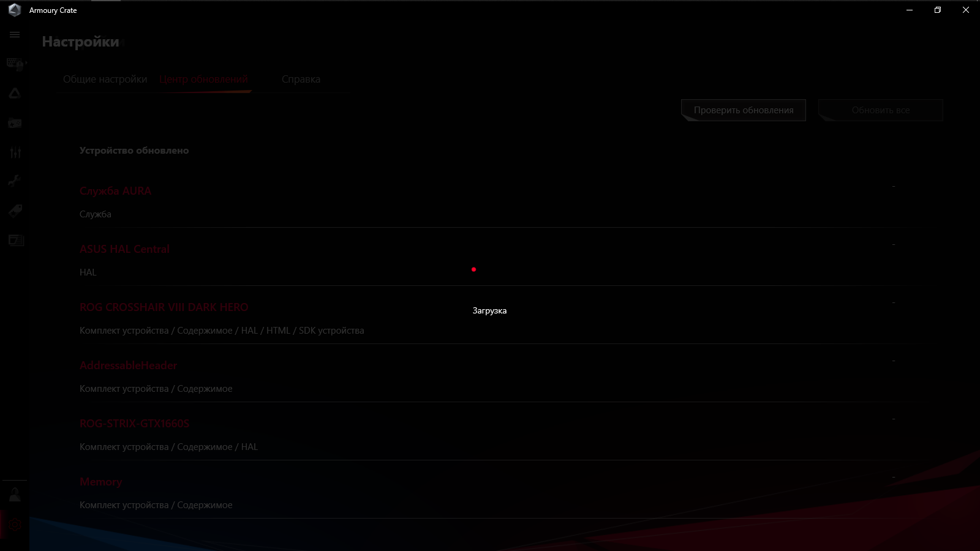Image resolution: width=980 pixels, height=551 pixels.
Task: Close the Armoury Crate window
Action: click(966, 10)
